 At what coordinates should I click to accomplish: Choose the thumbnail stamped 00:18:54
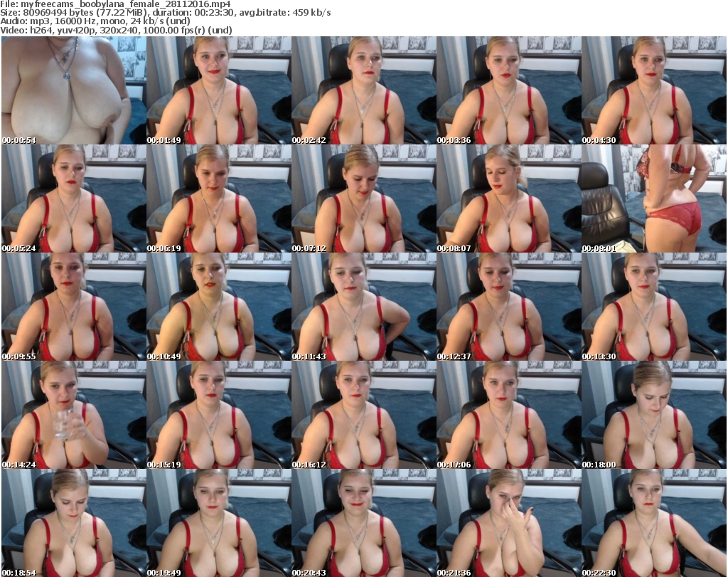(74, 523)
